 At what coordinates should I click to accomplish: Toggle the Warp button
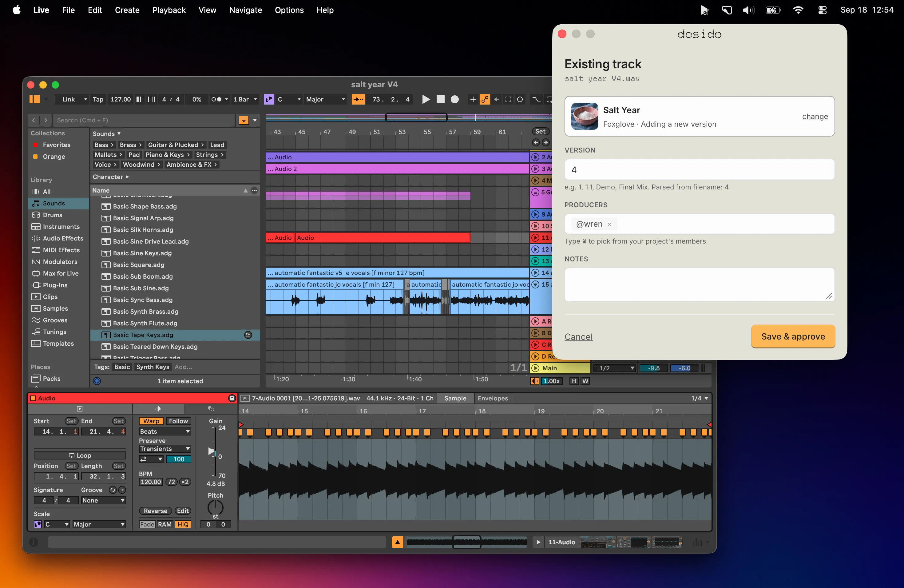click(151, 421)
